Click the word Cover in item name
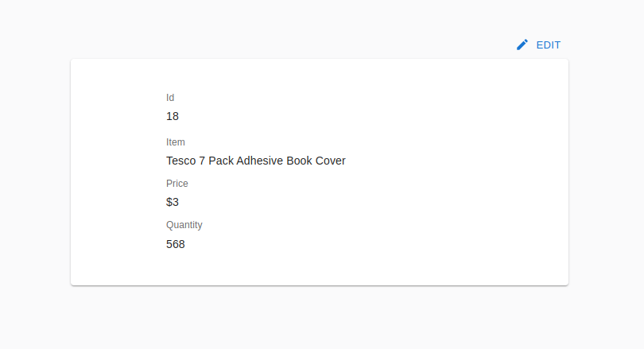644x349 pixels. coord(331,161)
